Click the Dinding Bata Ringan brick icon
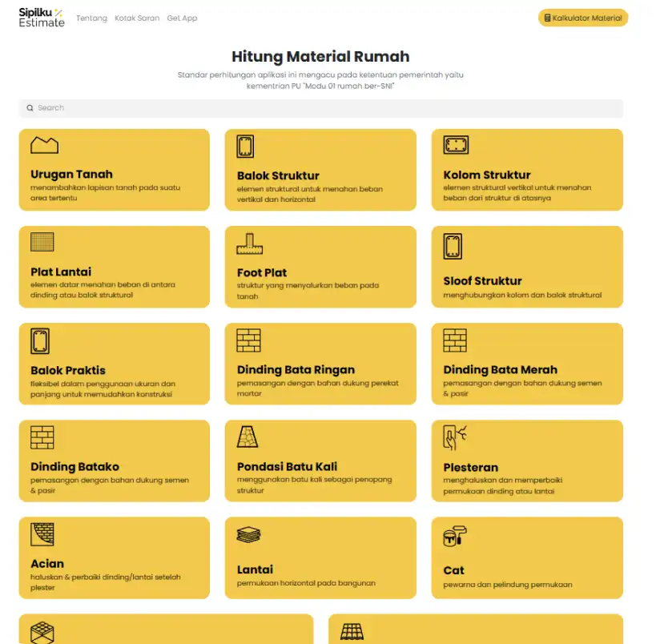 (248, 340)
